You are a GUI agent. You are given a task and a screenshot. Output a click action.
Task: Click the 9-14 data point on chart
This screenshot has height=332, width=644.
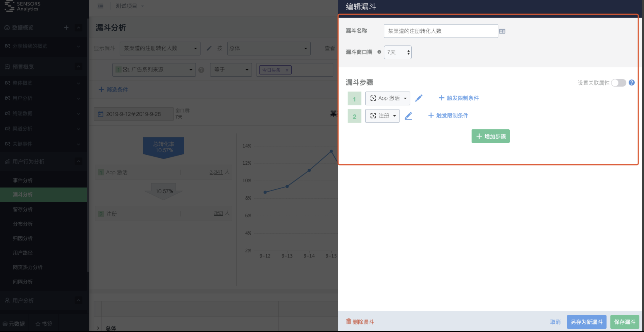coord(309,170)
